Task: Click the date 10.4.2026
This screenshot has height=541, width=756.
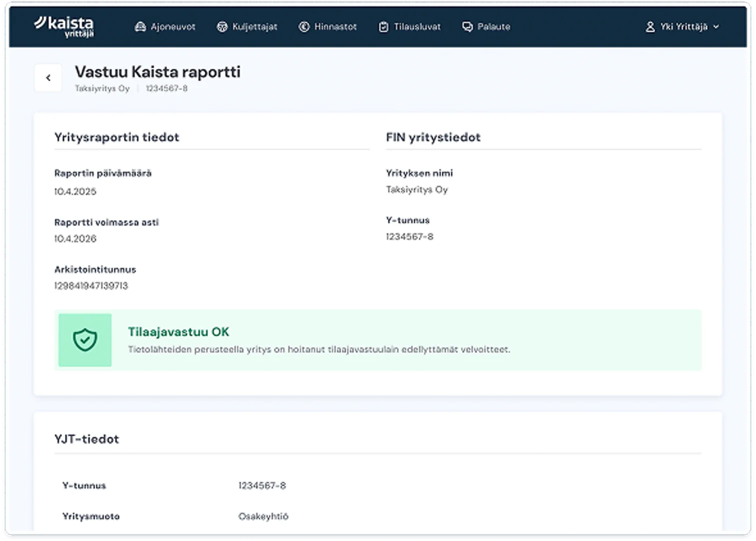Action: pyautogui.click(x=75, y=239)
